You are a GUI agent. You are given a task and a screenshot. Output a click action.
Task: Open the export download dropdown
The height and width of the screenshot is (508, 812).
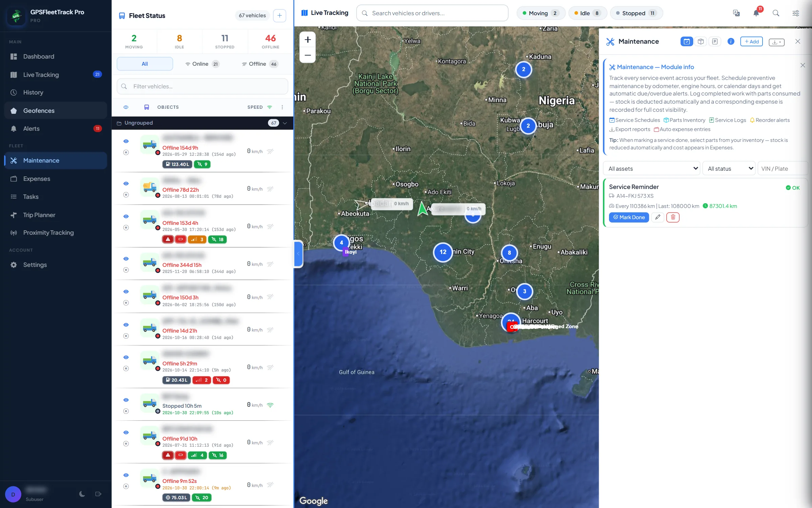[776, 42]
